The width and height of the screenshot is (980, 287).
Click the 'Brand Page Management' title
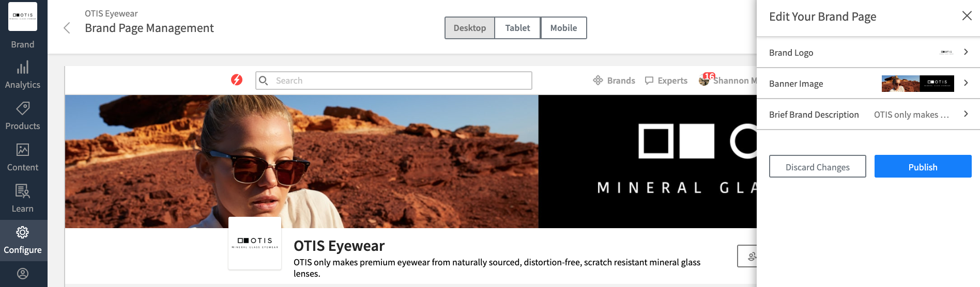(149, 28)
